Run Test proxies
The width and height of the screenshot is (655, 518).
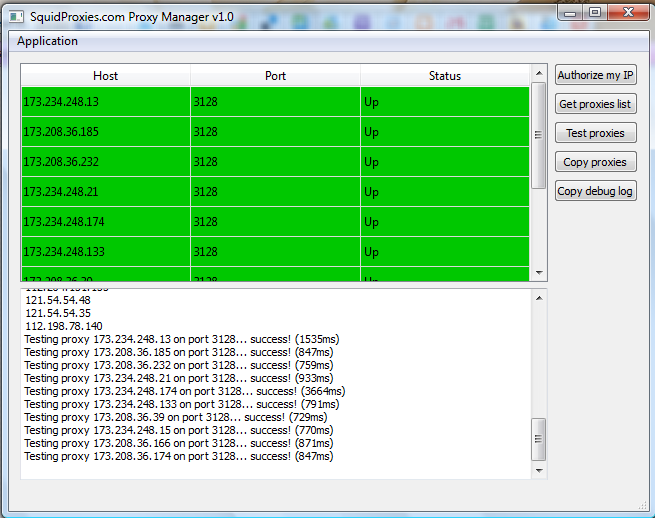click(596, 133)
